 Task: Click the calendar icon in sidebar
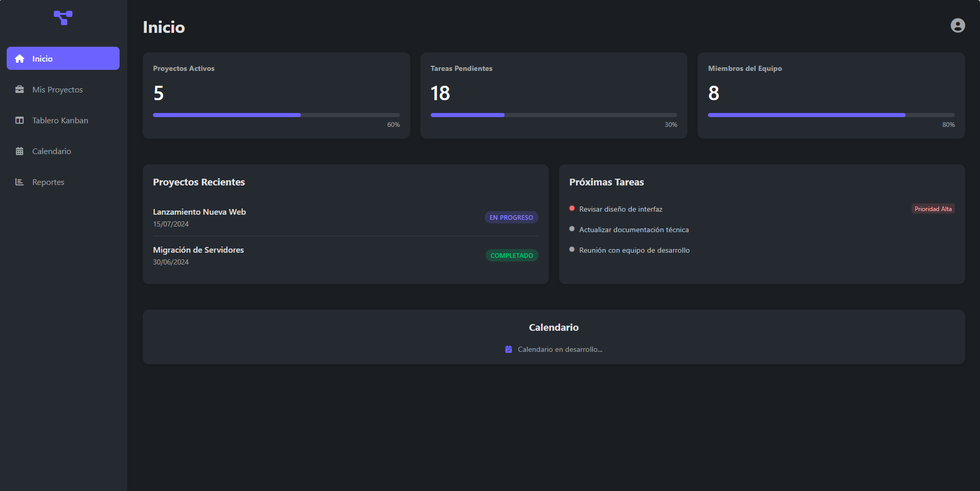(20, 151)
